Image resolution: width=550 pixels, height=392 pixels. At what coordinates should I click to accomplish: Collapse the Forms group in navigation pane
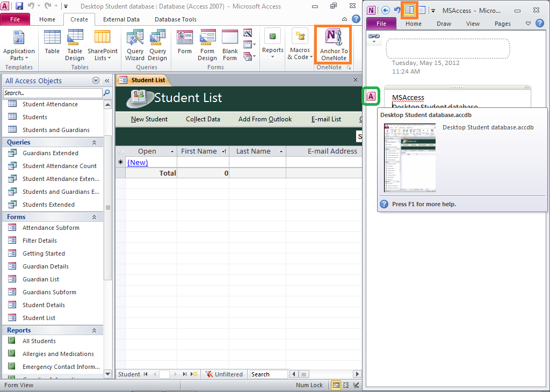tap(94, 217)
